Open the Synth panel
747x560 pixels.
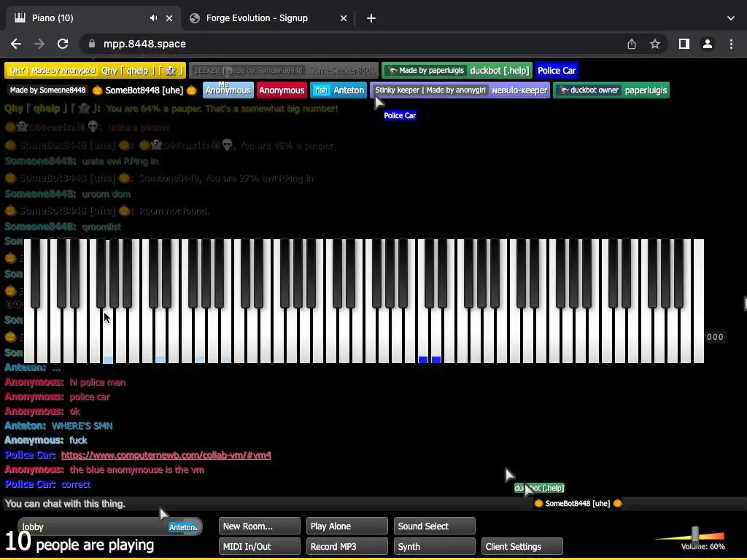pos(435,546)
